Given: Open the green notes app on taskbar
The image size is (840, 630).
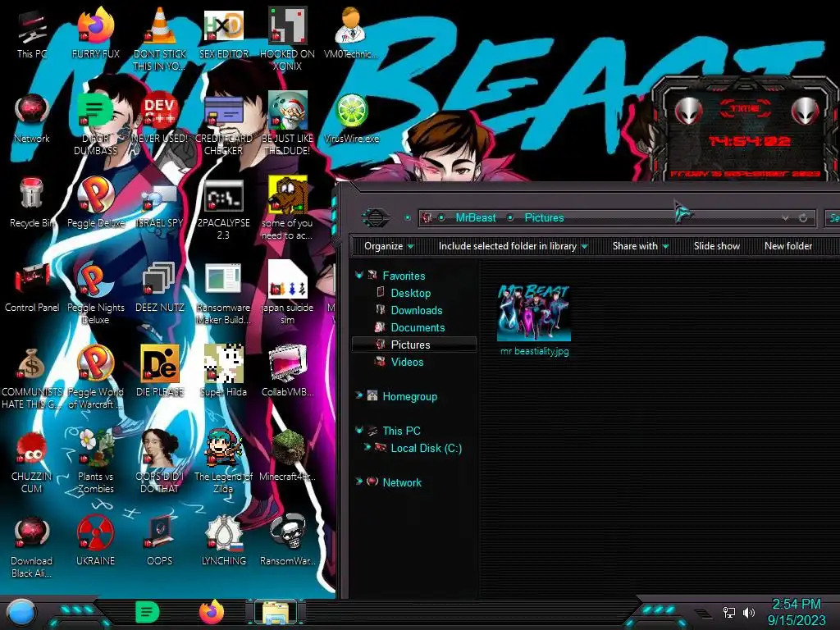Looking at the screenshot, I should [x=148, y=612].
